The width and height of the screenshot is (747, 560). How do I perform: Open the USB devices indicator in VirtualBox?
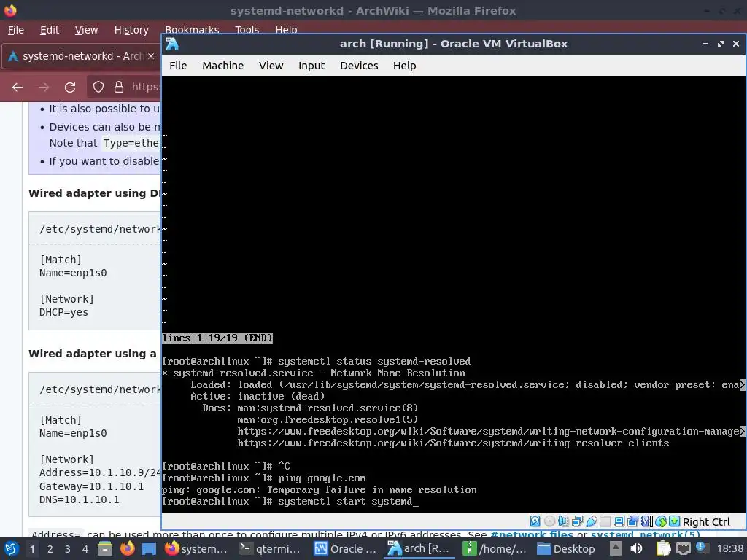(592, 521)
